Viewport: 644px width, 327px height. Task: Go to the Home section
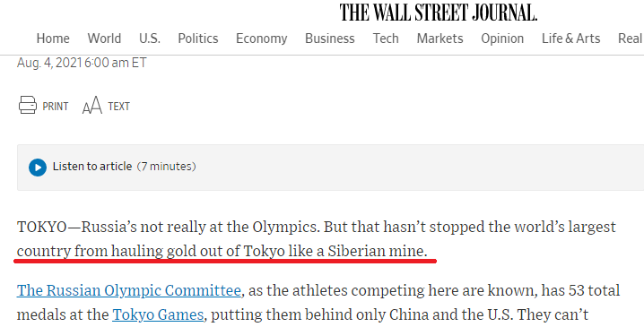pos(53,39)
